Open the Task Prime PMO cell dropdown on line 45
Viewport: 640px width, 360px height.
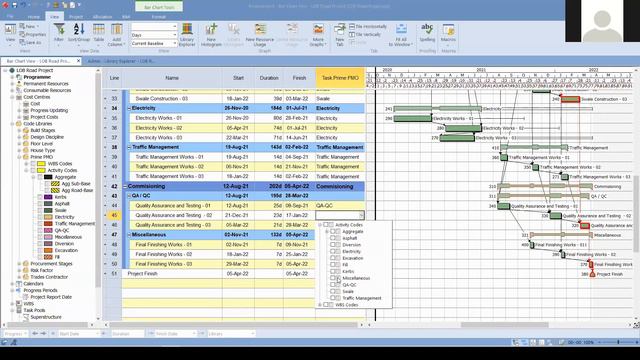pos(361,215)
